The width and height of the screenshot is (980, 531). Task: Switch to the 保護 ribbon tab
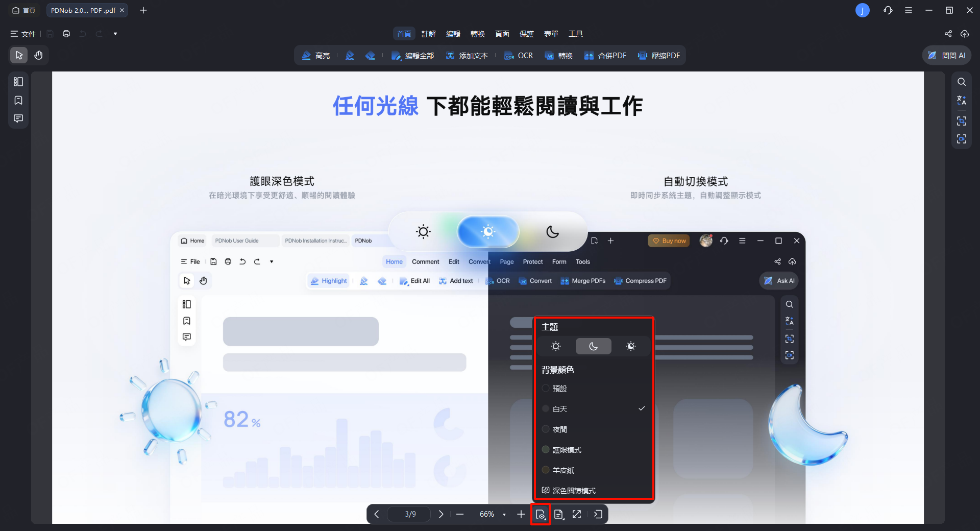(x=527, y=34)
